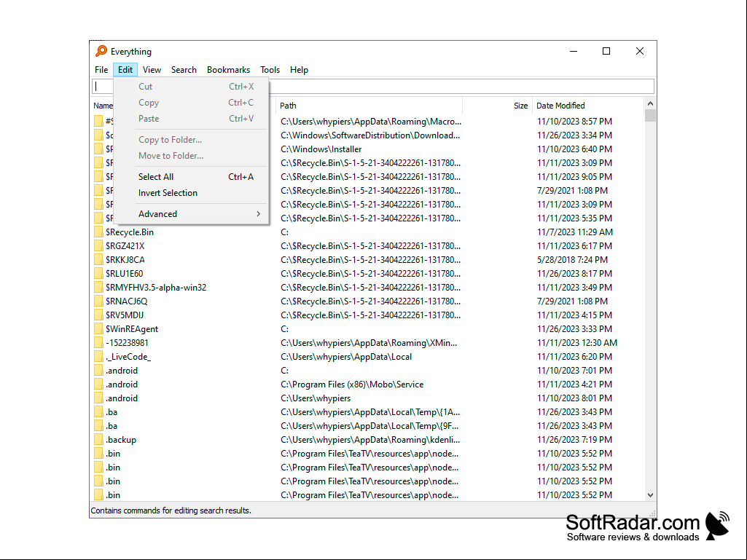
Task: Click the date 11/26/2023 7:19 PM
Action: [x=574, y=440]
